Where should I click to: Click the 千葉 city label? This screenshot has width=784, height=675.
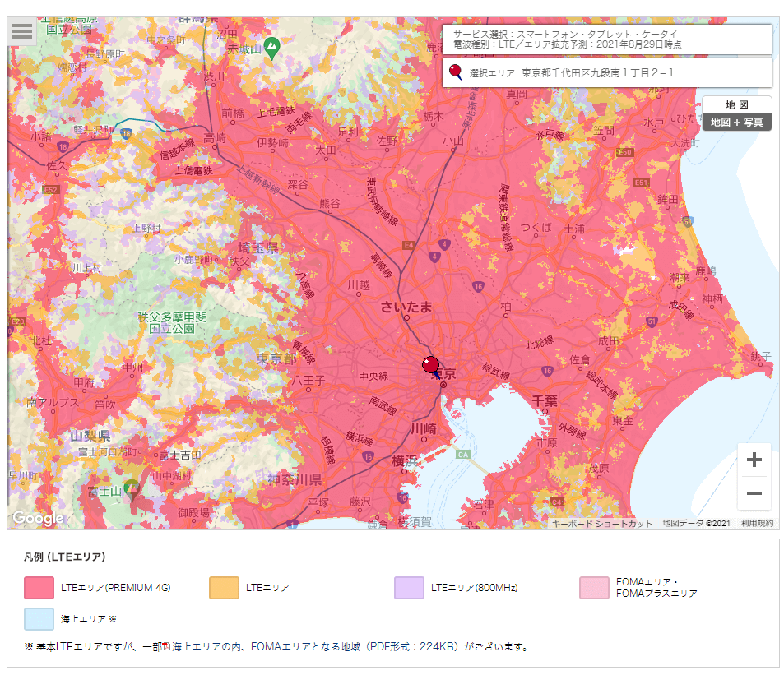pyautogui.click(x=545, y=400)
